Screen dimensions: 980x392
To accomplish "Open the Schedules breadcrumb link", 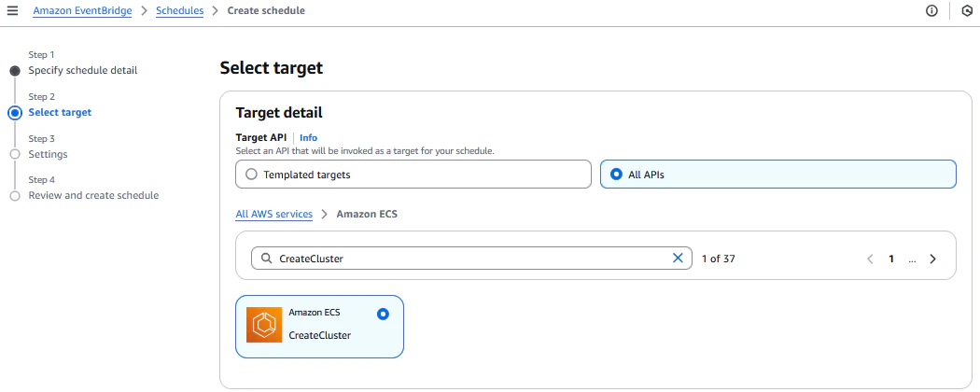I will coord(179,10).
